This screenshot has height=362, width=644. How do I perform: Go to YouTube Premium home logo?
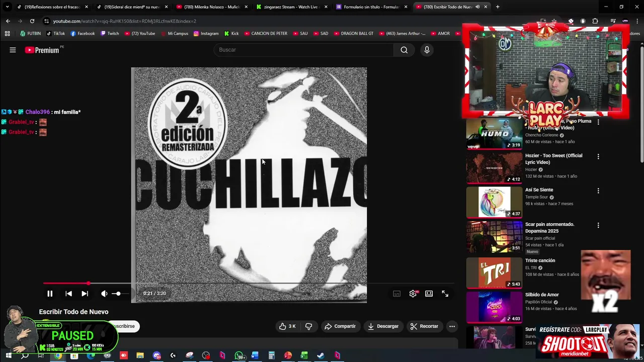click(x=42, y=50)
